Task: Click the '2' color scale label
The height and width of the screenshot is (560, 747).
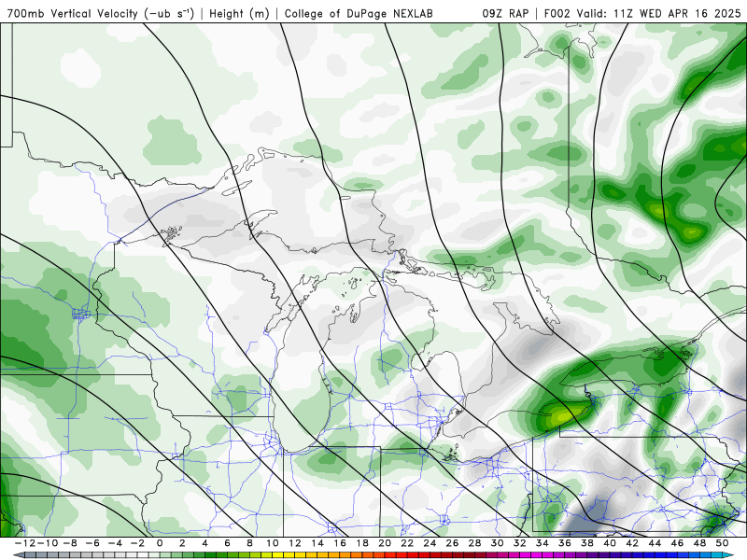Action: click(182, 543)
